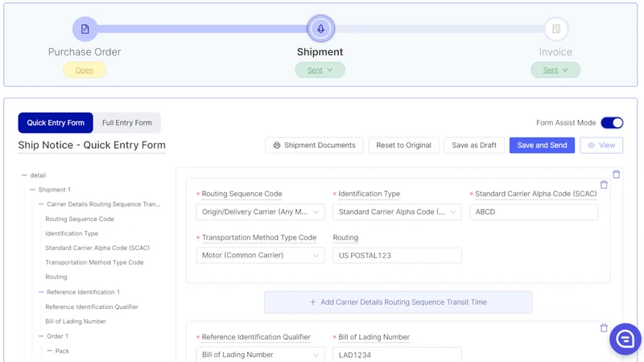Select Routing Sequence Code in tree

click(80, 219)
